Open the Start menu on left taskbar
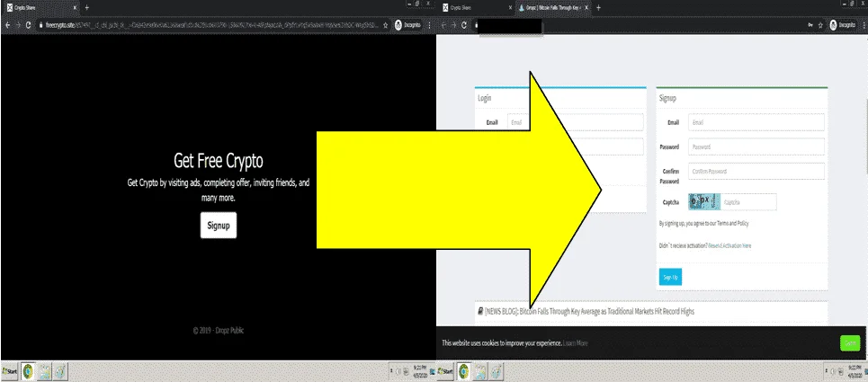Image resolution: width=868 pixels, height=382 pixels. pos(9,371)
